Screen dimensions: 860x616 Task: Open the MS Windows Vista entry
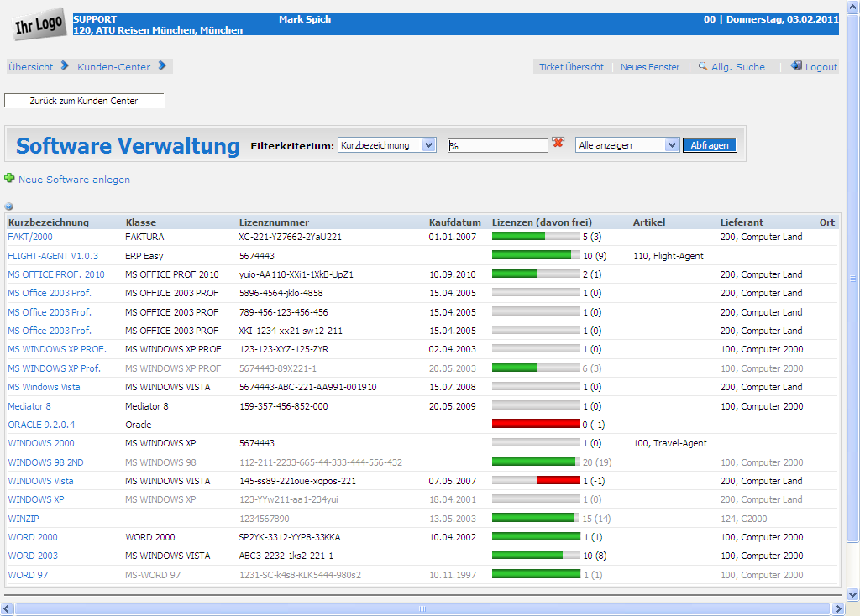(x=44, y=387)
